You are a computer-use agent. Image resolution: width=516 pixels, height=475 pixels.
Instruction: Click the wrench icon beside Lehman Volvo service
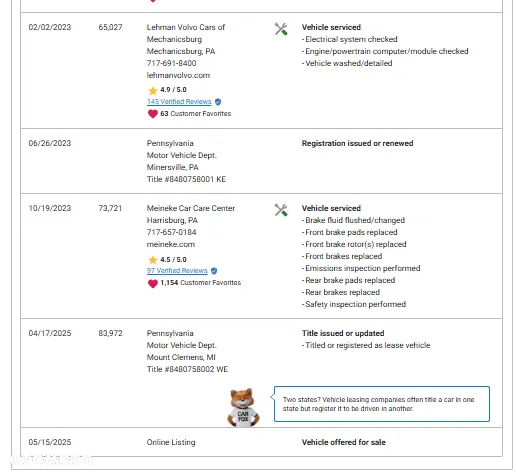pos(281,29)
